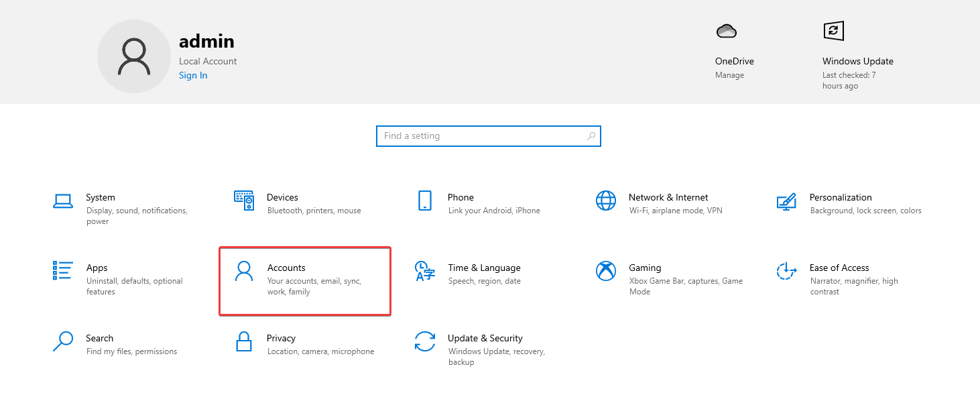Click the Sign In link

click(x=193, y=75)
